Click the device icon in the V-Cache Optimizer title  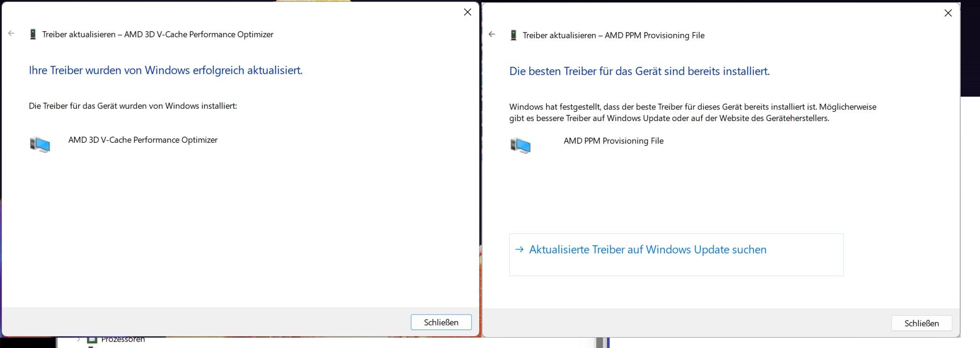33,34
